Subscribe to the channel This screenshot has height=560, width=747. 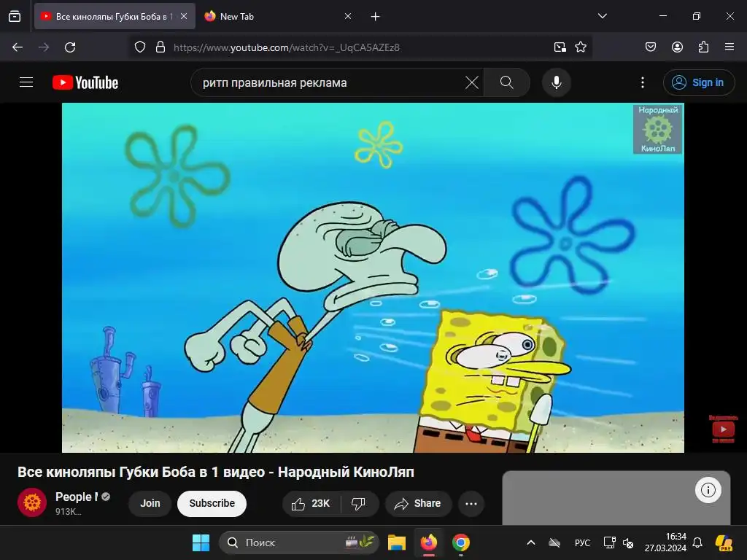tap(212, 503)
